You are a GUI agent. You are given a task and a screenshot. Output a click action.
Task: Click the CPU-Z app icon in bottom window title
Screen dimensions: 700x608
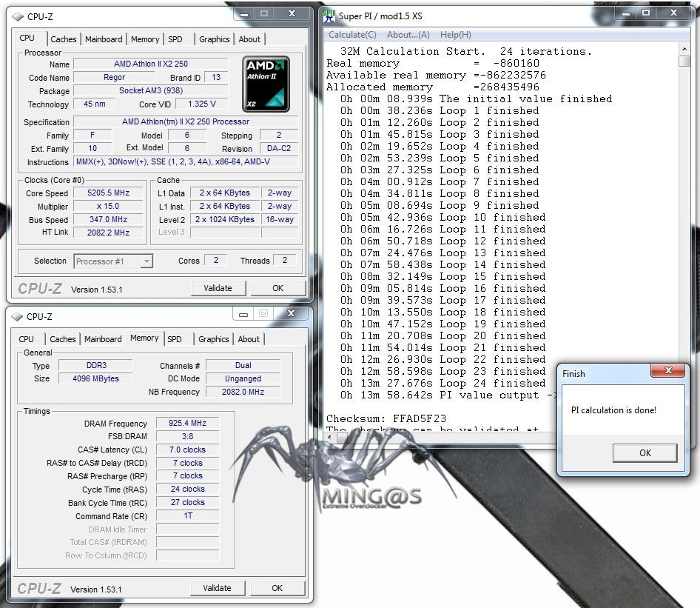pyautogui.click(x=17, y=316)
